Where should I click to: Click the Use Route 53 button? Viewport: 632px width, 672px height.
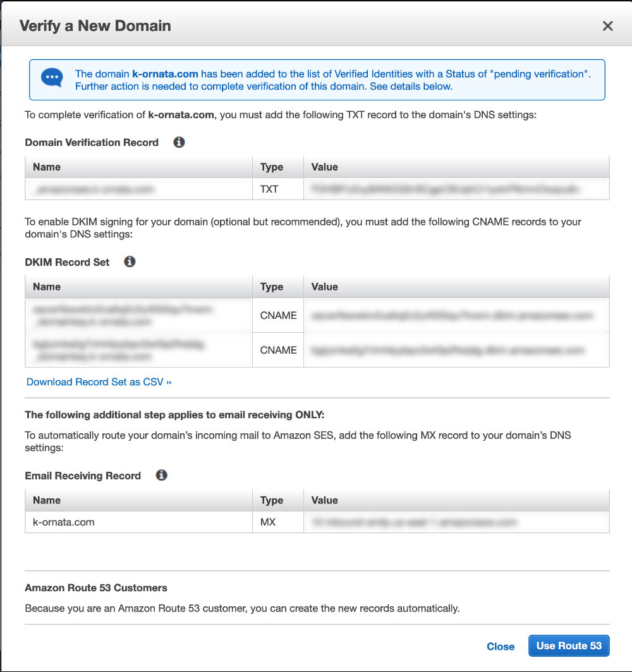click(x=569, y=646)
